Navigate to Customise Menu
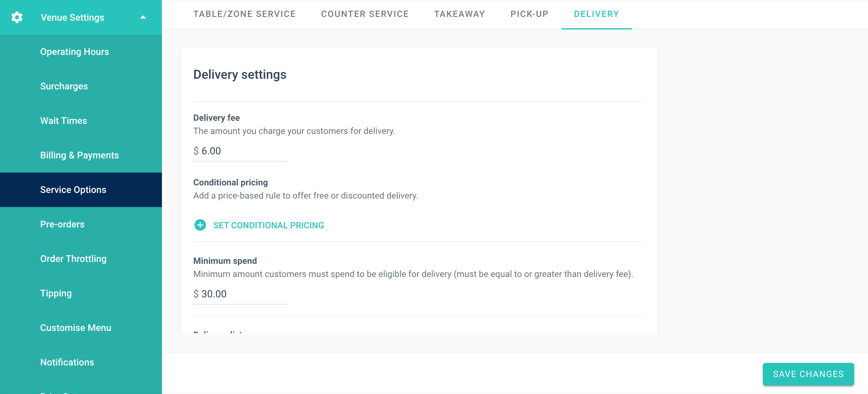 pos(76,328)
